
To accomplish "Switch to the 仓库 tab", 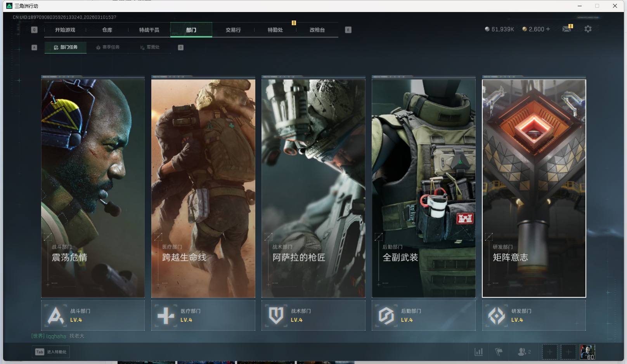I will (107, 30).
